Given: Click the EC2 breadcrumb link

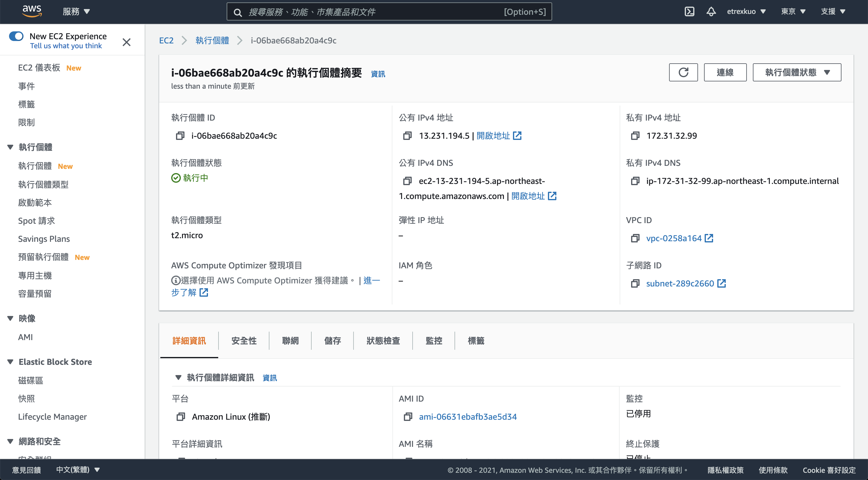Looking at the screenshot, I should coord(166,40).
